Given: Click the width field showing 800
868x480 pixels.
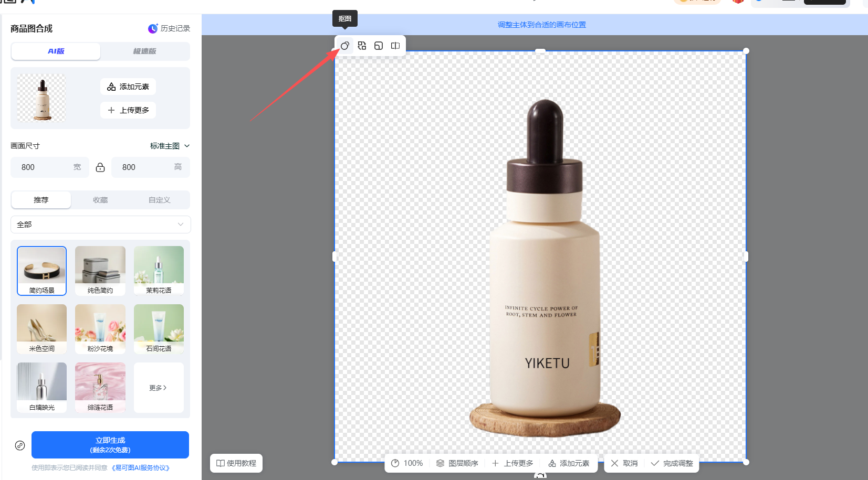Looking at the screenshot, I should (x=50, y=167).
